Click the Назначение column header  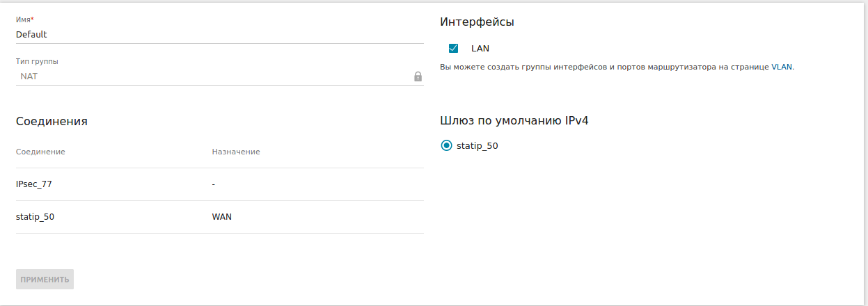coord(236,152)
